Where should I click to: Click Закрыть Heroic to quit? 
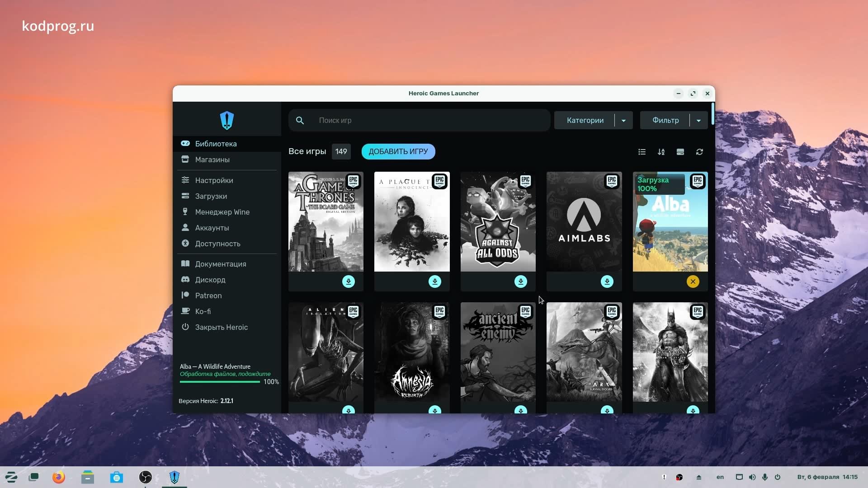coord(227,327)
